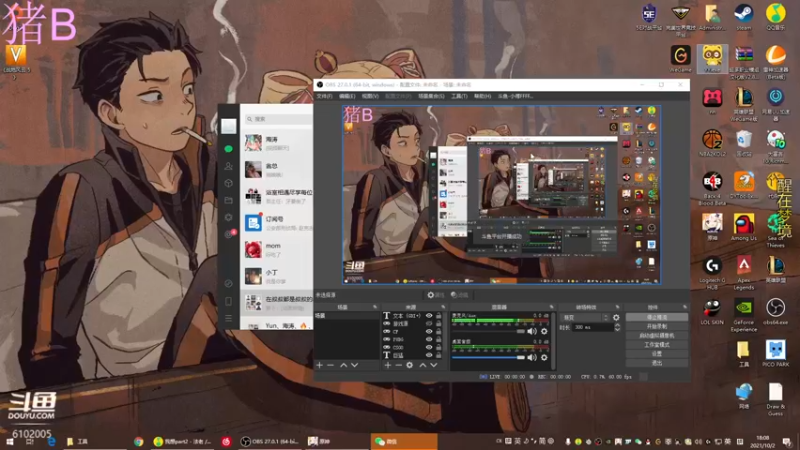Open WeChat contacts icon in sidebar

click(x=229, y=166)
